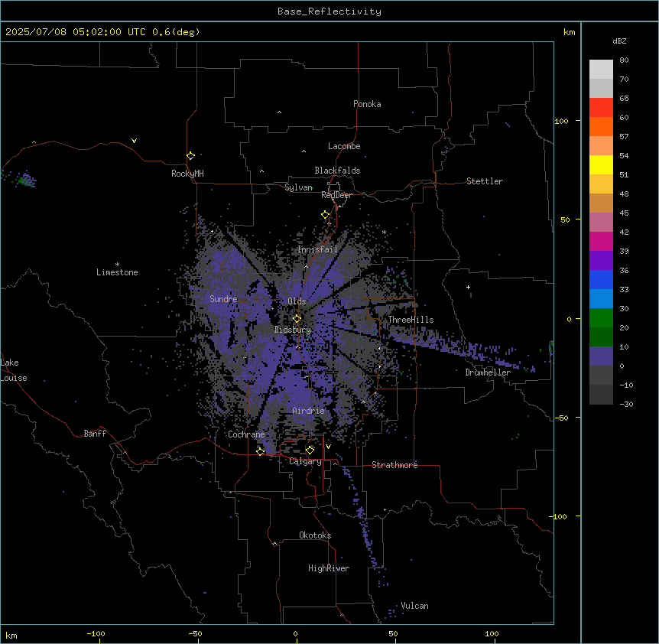The width and height of the screenshot is (659, 644).
Task: Click the Blackfalds label
Action: [337, 171]
